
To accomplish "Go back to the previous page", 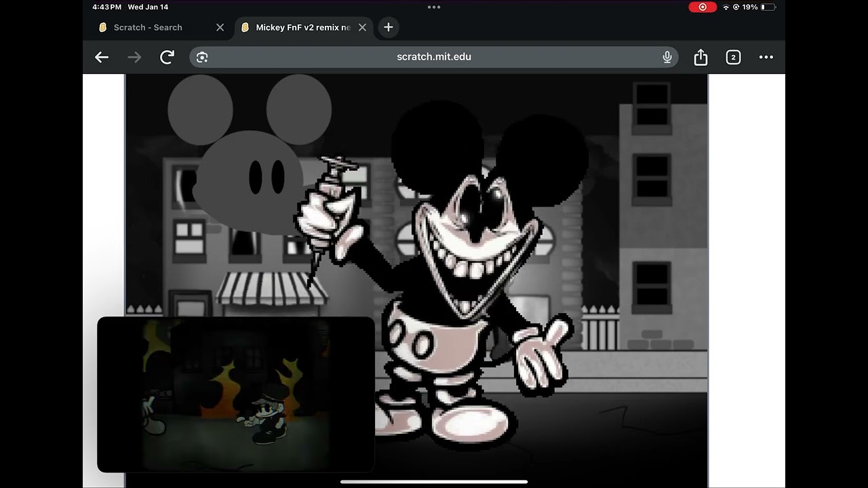I will click(x=102, y=58).
